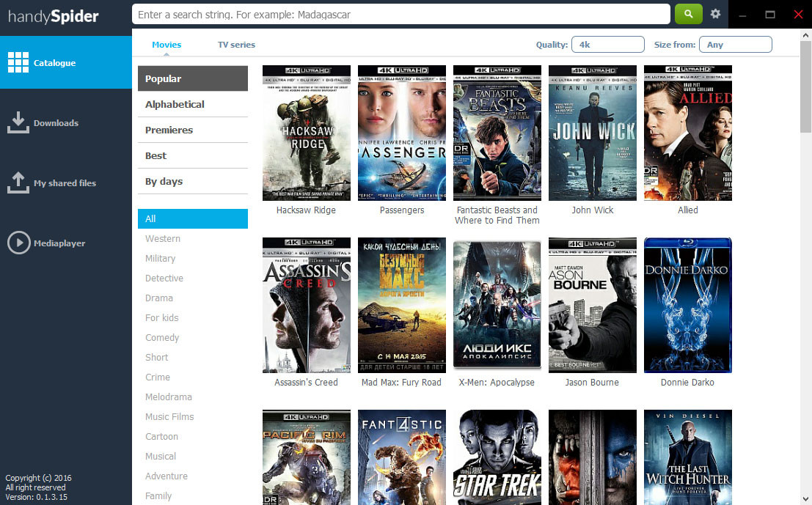Open the Star Trek poster
The width and height of the screenshot is (812, 505).
pyautogui.click(x=497, y=457)
